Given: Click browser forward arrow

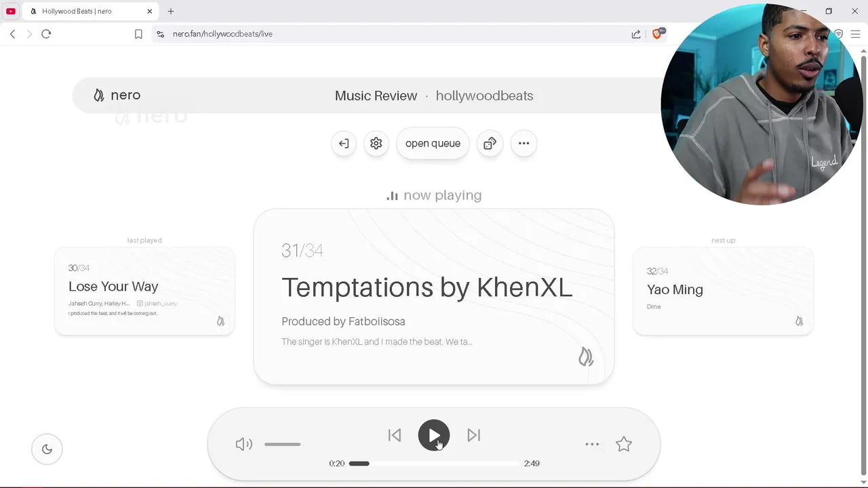Looking at the screenshot, I should click(29, 34).
